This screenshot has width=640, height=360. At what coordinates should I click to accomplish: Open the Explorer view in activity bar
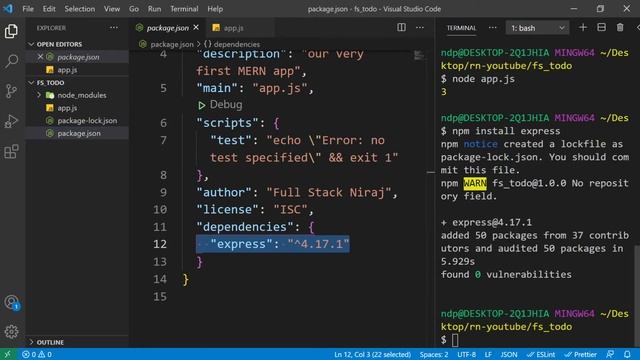pyautogui.click(x=11, y=31)
